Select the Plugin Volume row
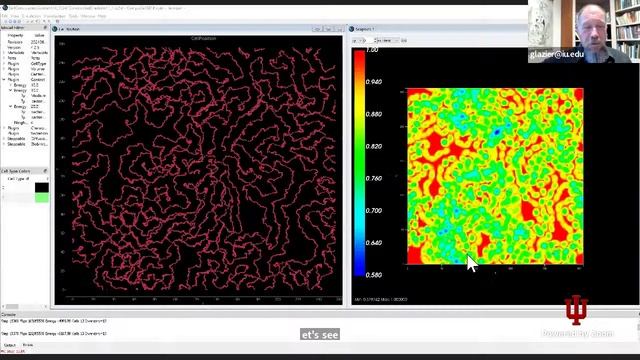The width and height of the screenshot is (640, 360). click(x=25, y=69)
